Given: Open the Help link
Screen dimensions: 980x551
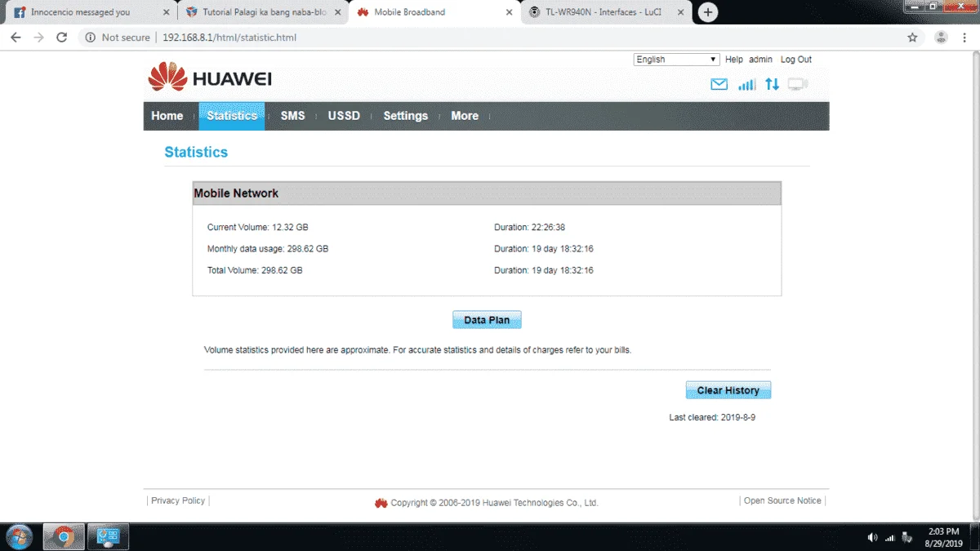Looking at the screenshot, I should click(734, 60).
